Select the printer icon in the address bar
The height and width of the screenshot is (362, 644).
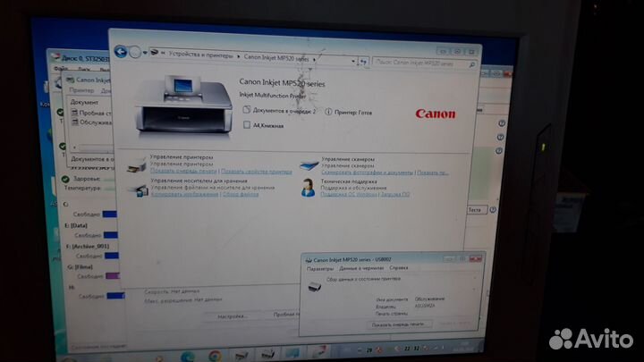click(x=155, y=52)
